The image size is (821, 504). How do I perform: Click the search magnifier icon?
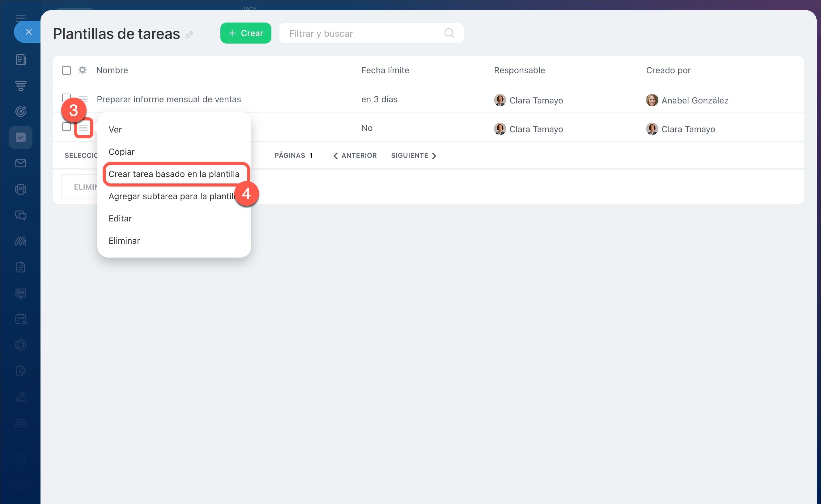(x=449, y=33)
